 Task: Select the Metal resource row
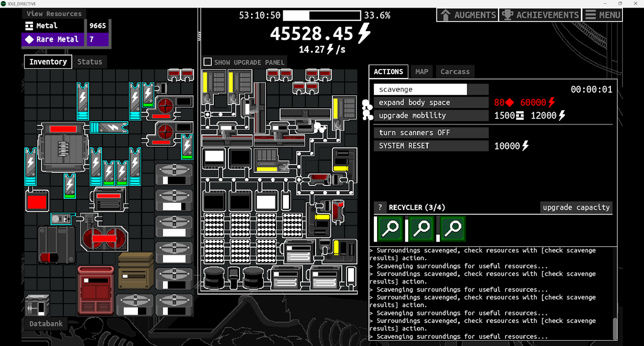[66, 26]
